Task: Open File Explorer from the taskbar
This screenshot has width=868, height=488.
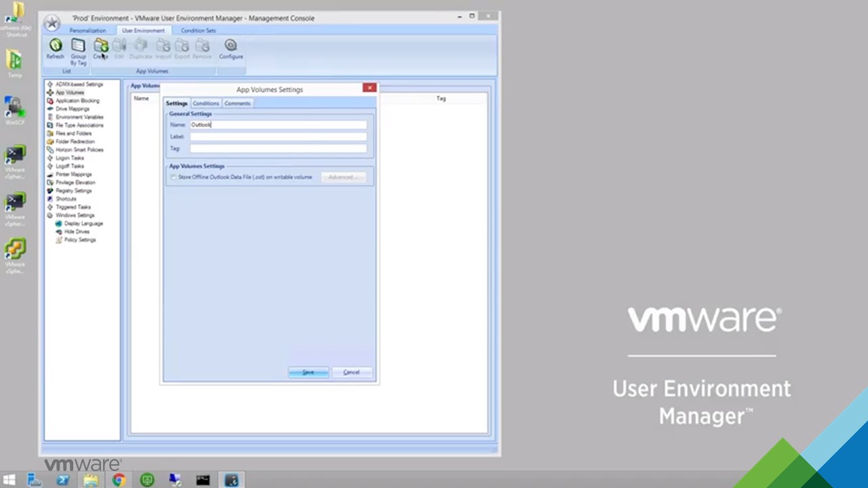Action: (91, 480)
